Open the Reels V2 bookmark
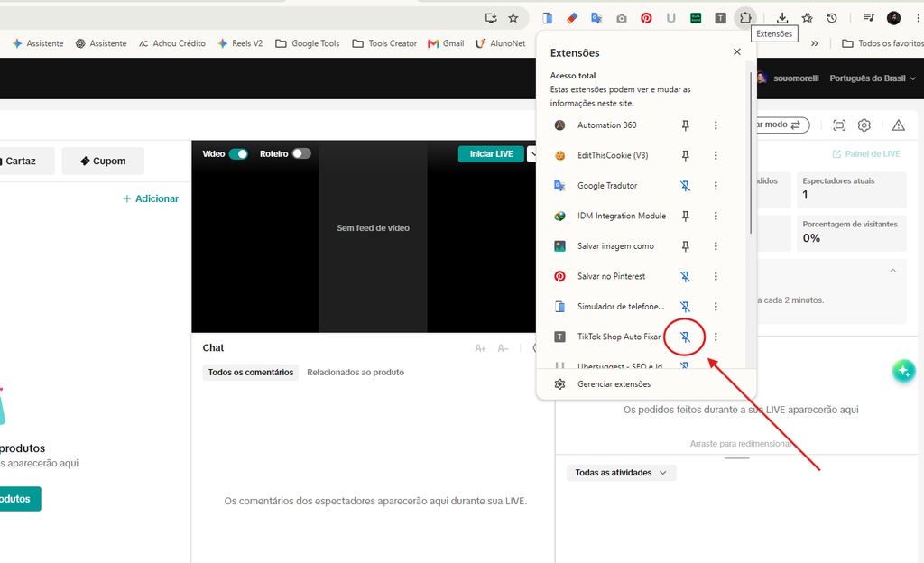Viewport: 924px width, 563px height. click(x=240, y=43)
